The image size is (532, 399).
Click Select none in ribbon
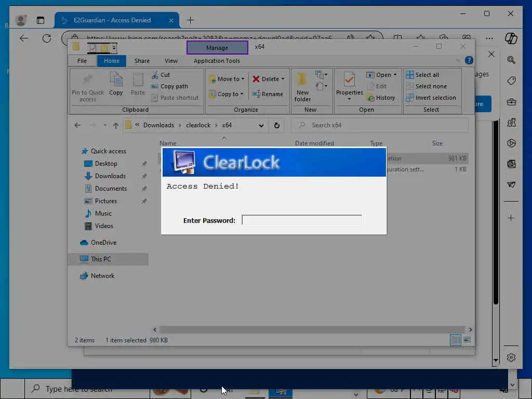click(426, 87)
